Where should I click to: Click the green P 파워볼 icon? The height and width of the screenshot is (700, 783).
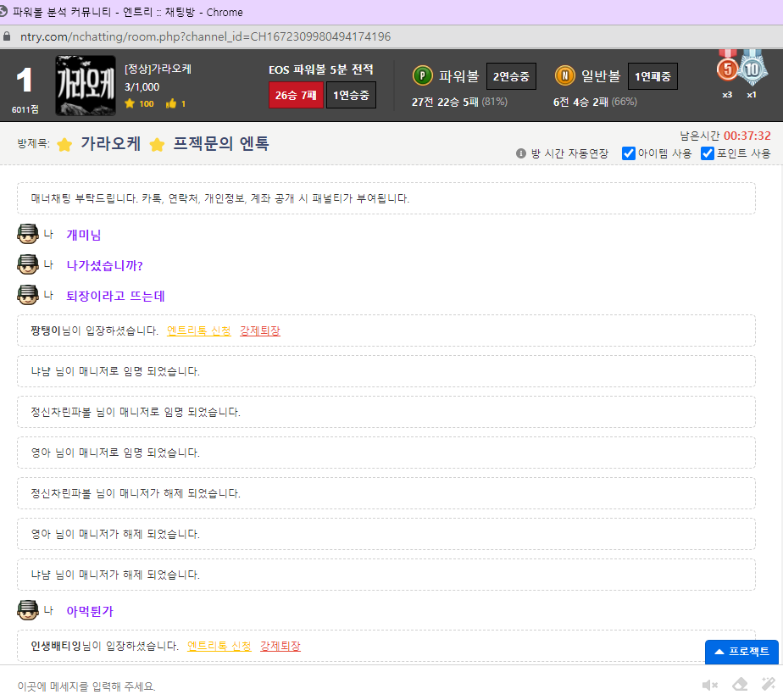coord(423,76)
